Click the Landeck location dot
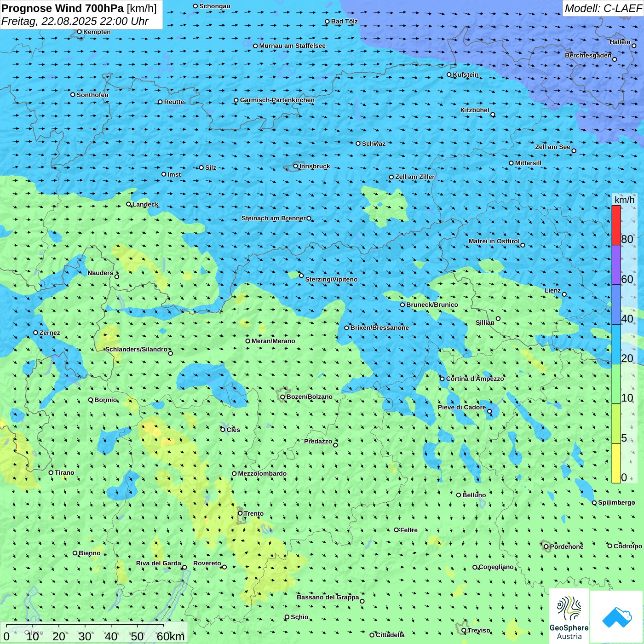 129,204
